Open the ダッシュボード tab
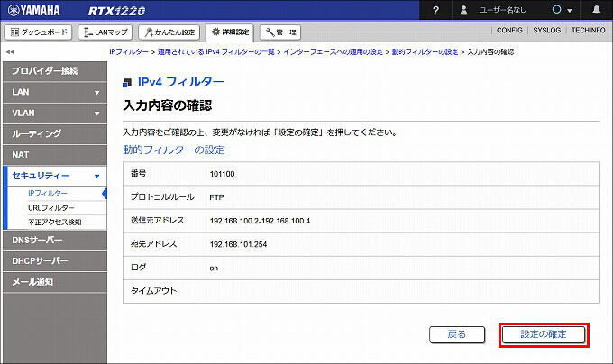The image size is (613, 364). (38, 32)
